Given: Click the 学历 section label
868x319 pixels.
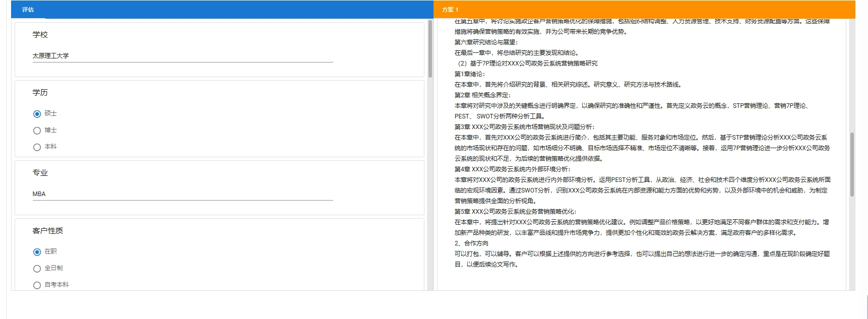Looking at the screenshot, I should pyautogui.click(x=40, y=93).
